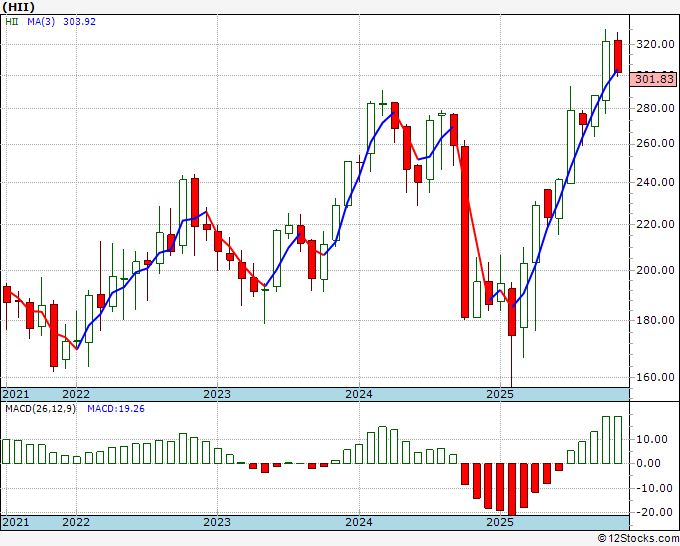Click the -20.00 MACD axis label
The height and width of the screenshot is (546, 680).
tap(652, 512)
